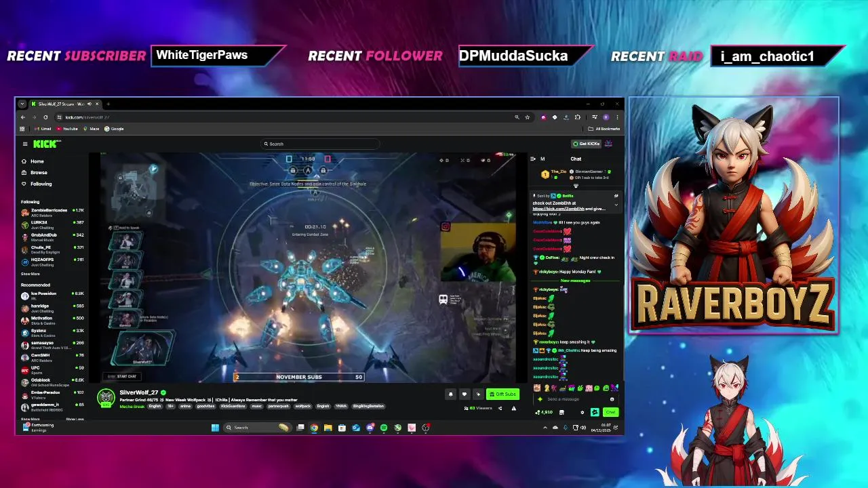Open the Mecha Break category link
This screenshot has width=868, height=488.
tap(132, 406)
